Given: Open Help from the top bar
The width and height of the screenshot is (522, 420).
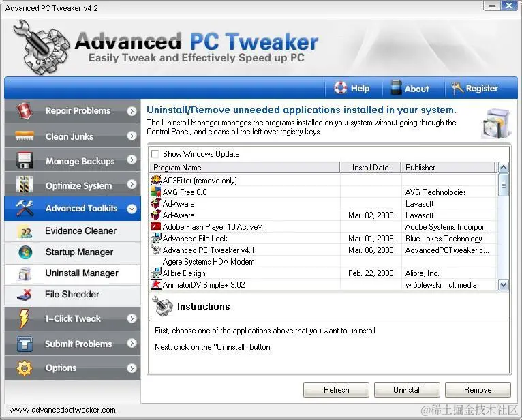Looking at the screenshot, I should pos(353,88).
